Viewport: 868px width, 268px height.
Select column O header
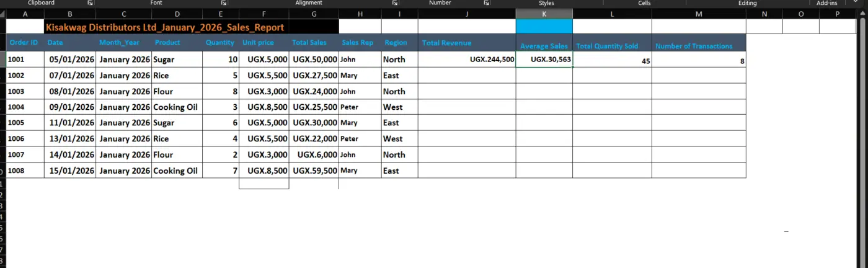pos(801,14)
